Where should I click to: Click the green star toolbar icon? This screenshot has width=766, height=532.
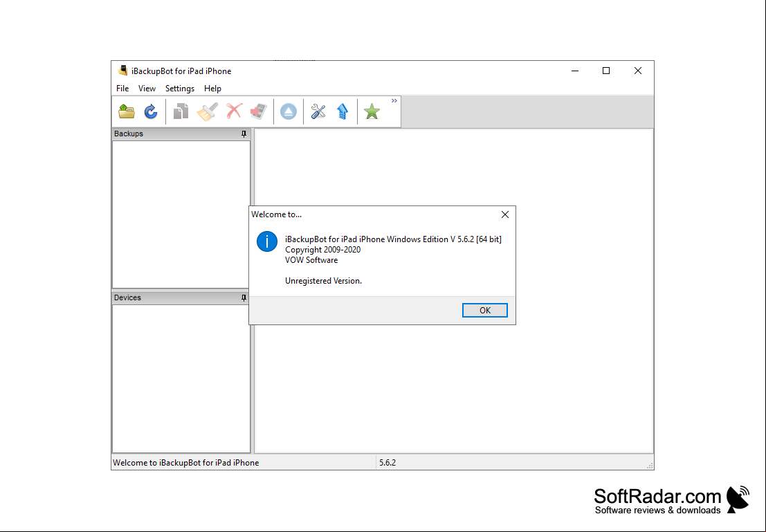(372, 111)
